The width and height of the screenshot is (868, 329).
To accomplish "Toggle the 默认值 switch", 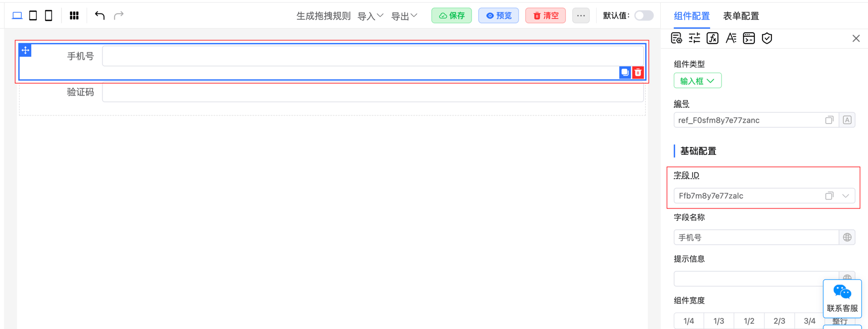I will tap(643, 16).
